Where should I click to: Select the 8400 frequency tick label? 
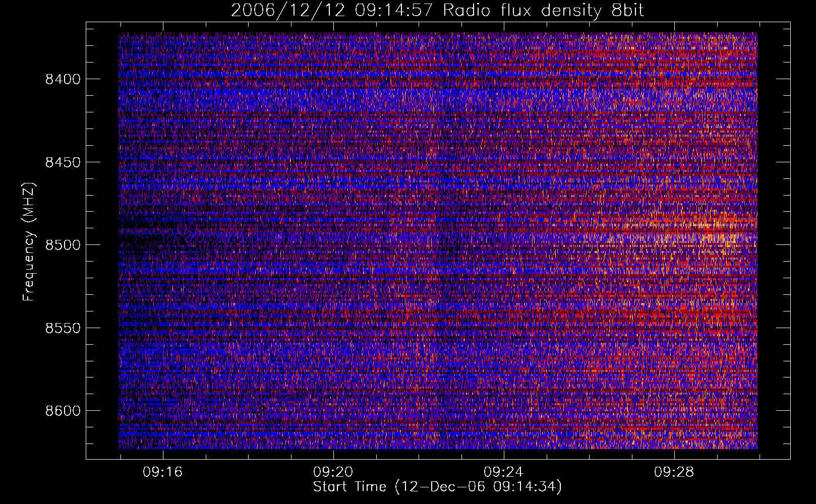[x=63, y=79]
